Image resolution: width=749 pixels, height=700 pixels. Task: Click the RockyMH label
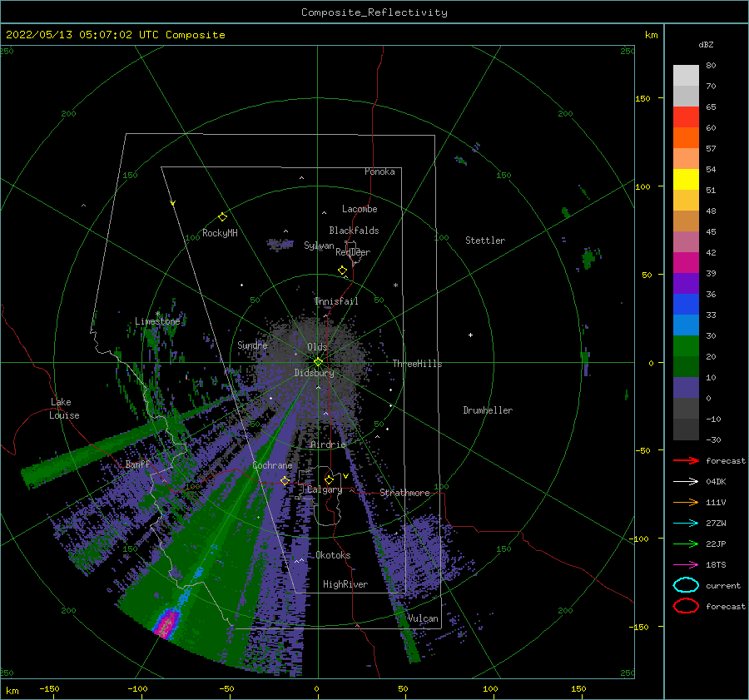point(220,233)
